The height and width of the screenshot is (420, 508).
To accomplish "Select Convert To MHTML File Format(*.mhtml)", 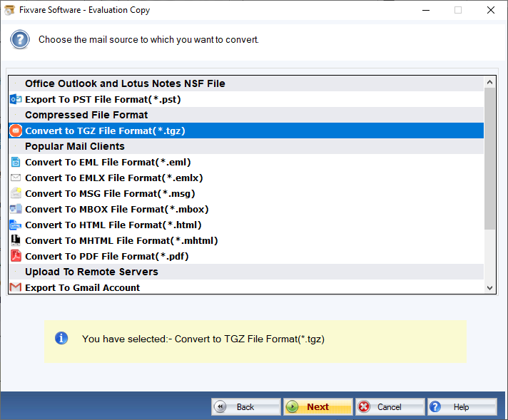I will click(x=246, y=240).
